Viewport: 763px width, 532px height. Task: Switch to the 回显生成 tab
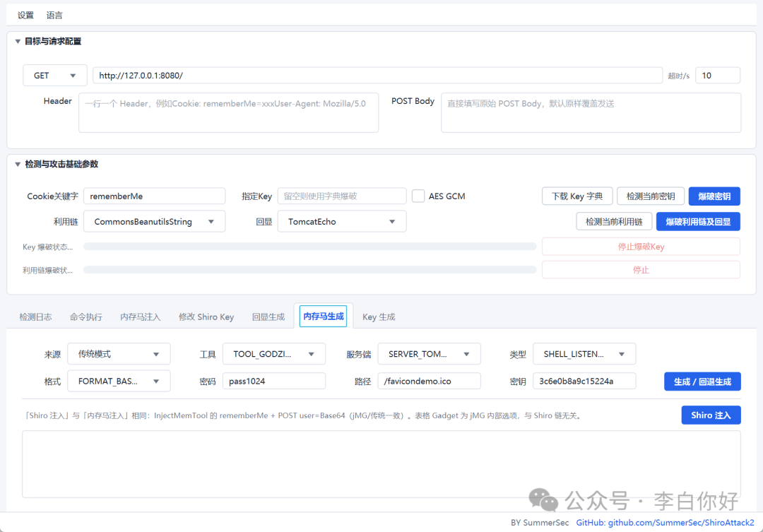(x=268, y=317)
